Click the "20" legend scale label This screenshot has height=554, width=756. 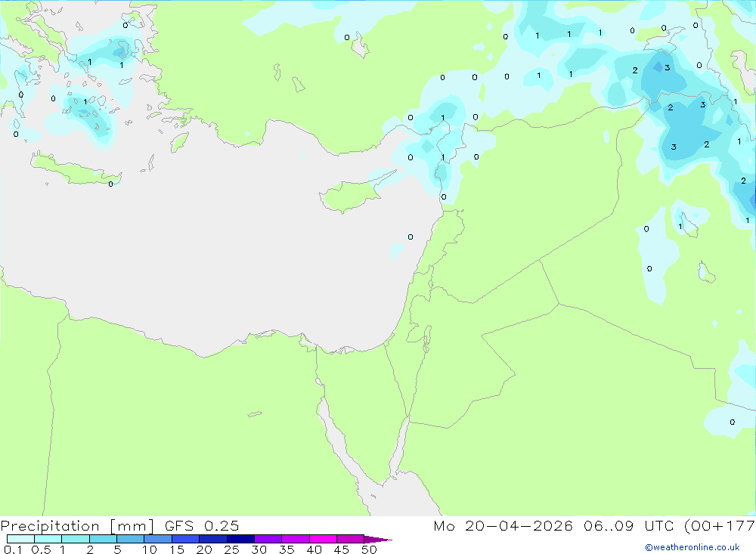point(204,549)
